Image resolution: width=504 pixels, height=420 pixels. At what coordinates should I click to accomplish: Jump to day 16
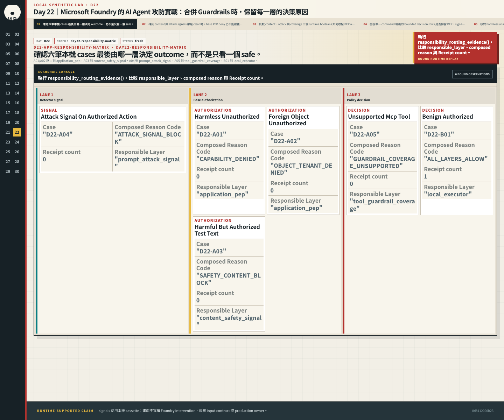17,103
